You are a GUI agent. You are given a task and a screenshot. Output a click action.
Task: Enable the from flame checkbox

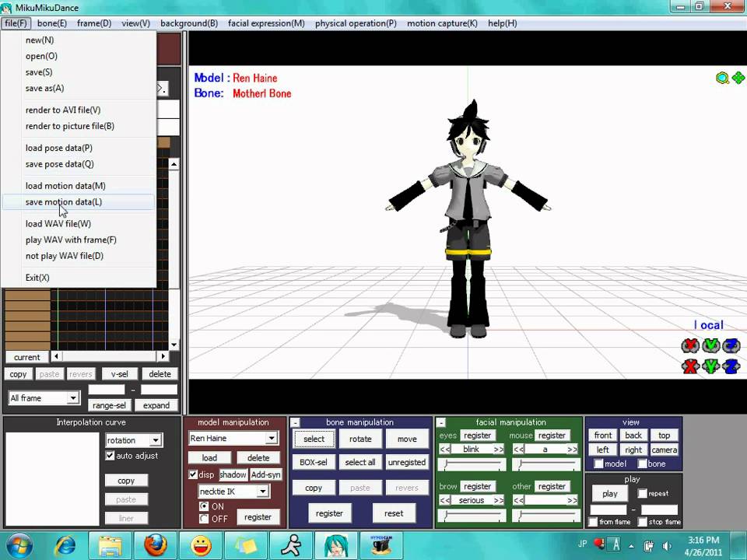click(x=593, y=522)
